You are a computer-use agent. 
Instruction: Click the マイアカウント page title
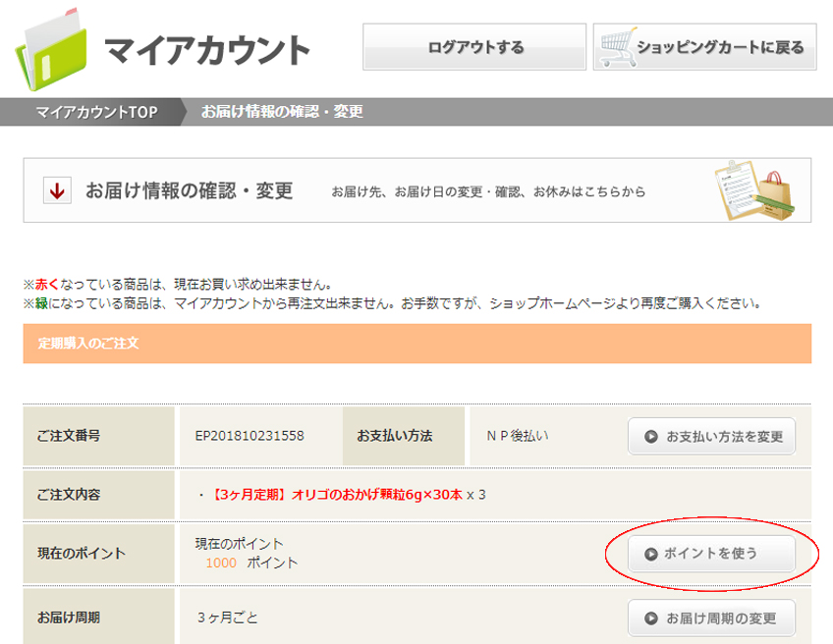tap(207, 51)
